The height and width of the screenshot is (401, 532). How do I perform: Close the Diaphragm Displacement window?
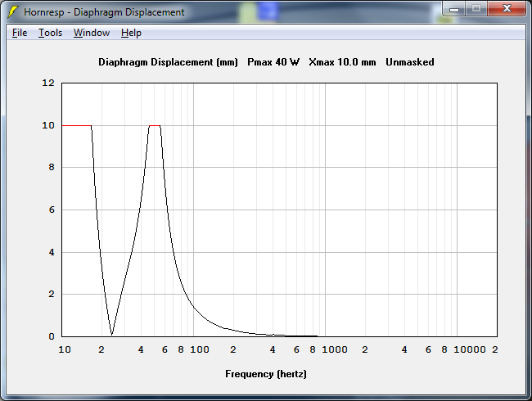[507, 9]
